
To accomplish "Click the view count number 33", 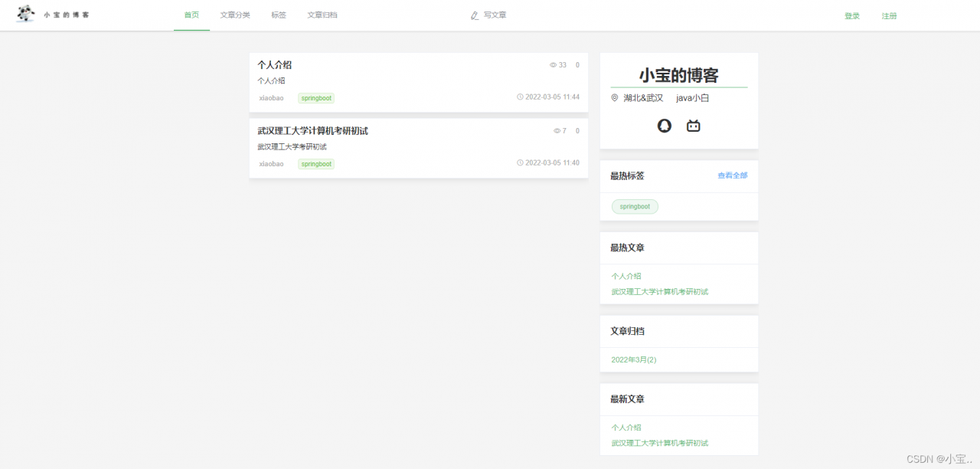I will 561,65.
